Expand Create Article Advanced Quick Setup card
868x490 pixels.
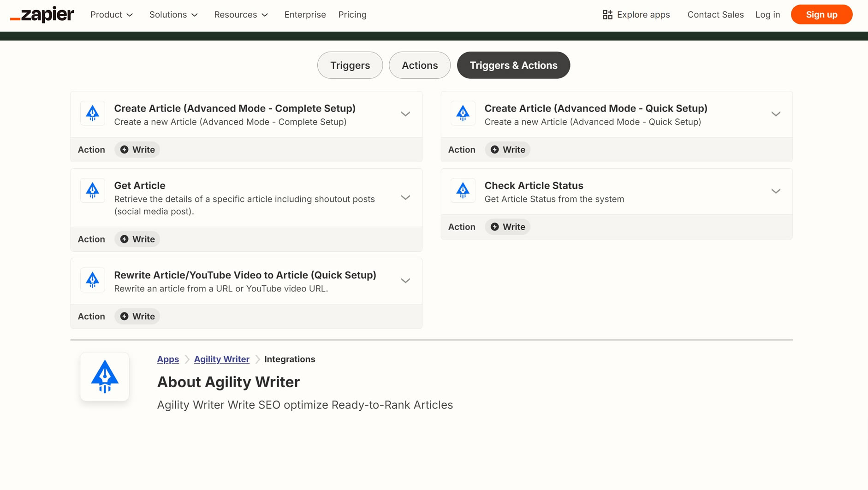[x=776, y=114]
